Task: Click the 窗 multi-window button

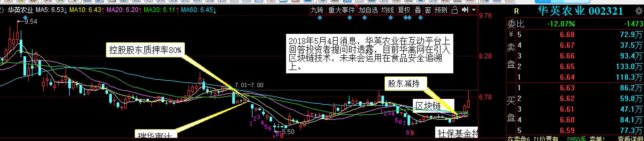Action: (x=428, y=10)
